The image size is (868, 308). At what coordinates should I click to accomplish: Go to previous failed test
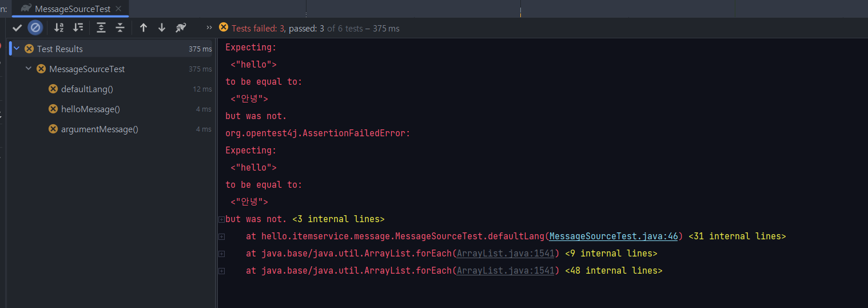(144, 27)
